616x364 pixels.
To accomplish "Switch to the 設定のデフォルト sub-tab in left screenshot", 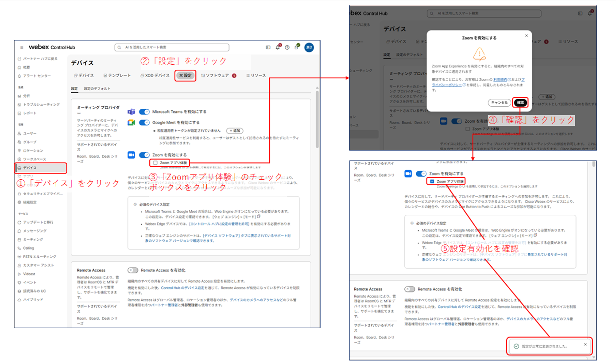I will pos(97,89).
